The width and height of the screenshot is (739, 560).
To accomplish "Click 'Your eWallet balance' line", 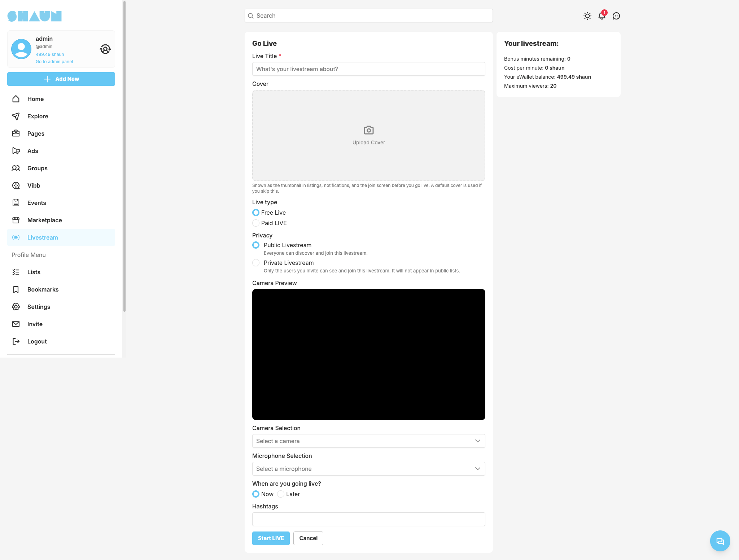I will pyautogui.click(x=547, y=77).
